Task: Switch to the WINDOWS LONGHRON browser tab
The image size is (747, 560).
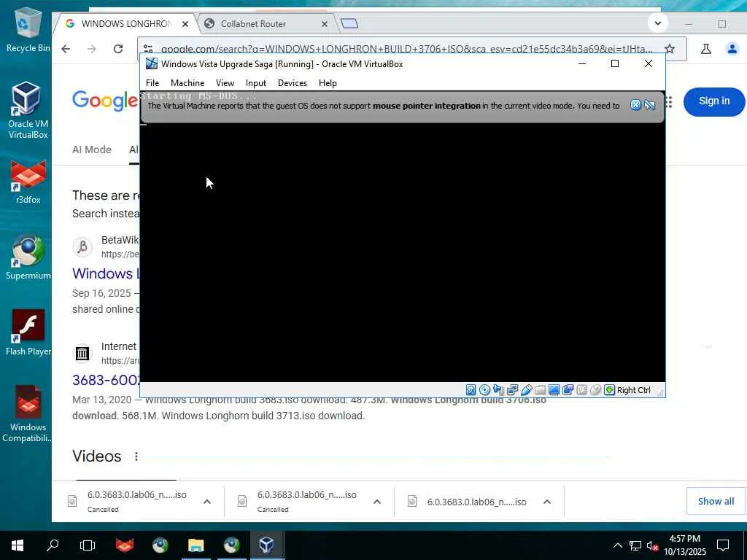Action: pyautogui.click(x=125, y=24)
